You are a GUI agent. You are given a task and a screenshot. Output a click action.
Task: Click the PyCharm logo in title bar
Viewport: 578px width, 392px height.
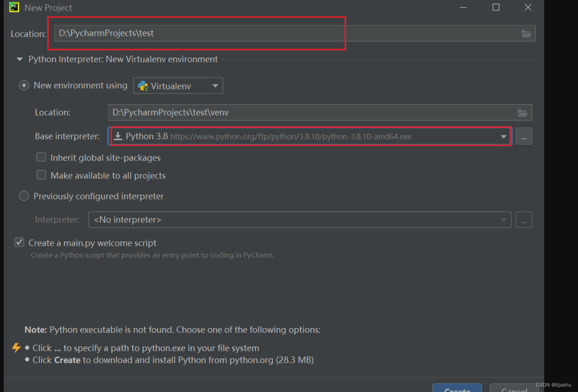[14, 7]
